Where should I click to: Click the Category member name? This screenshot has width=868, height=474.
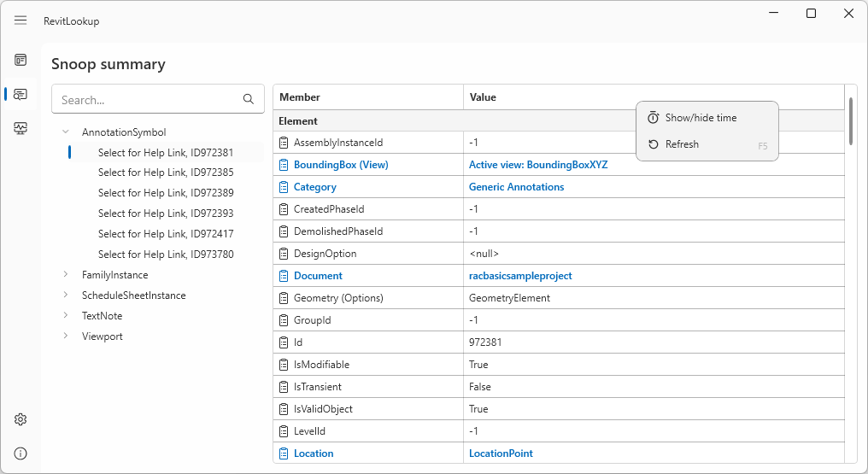click(x=315, y=187)
